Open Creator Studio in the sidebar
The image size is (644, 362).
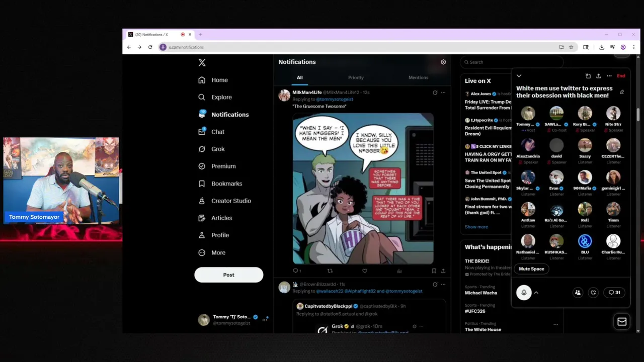pos(224,201)
